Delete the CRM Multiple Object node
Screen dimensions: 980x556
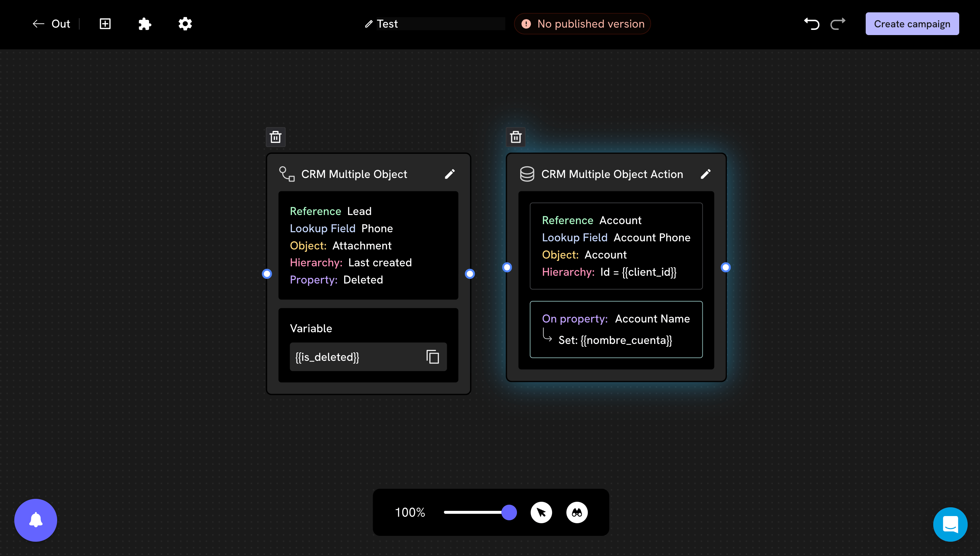(276, 137)
